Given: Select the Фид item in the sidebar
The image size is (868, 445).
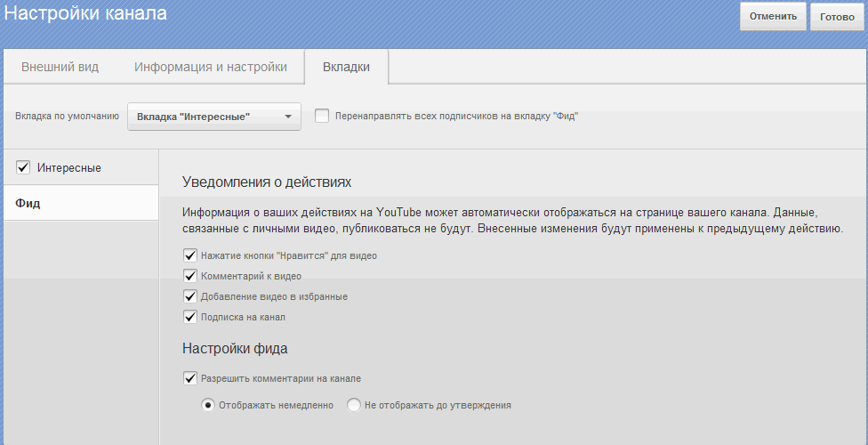Looking at the screenshot, I should point(82,203).
